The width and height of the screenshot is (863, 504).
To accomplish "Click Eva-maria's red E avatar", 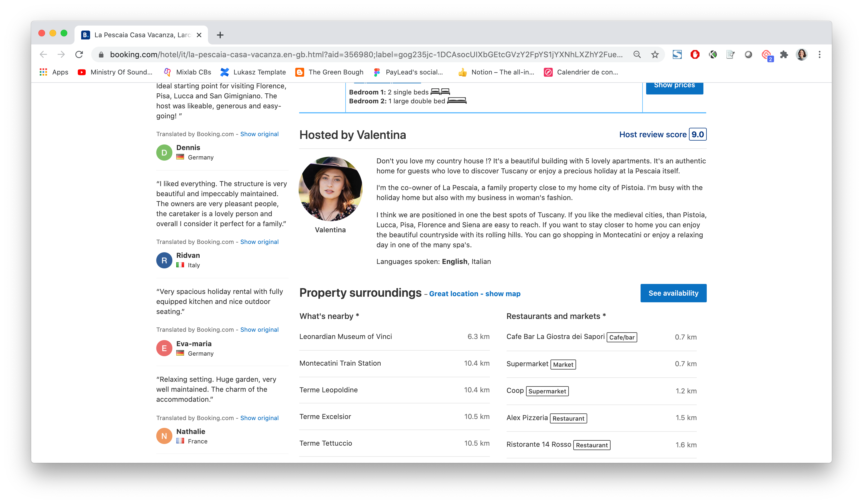I will (164, 348).
